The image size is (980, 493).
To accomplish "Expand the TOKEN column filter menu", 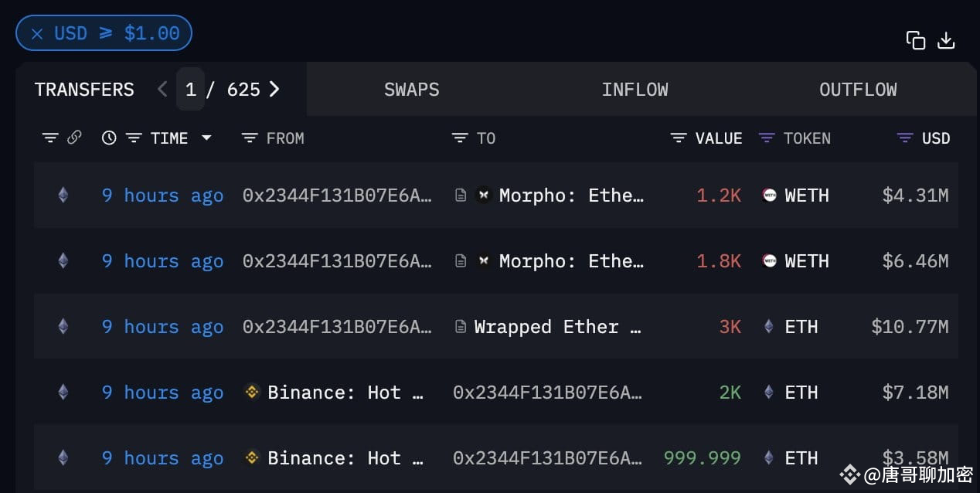I will click(x=765, y=138).
